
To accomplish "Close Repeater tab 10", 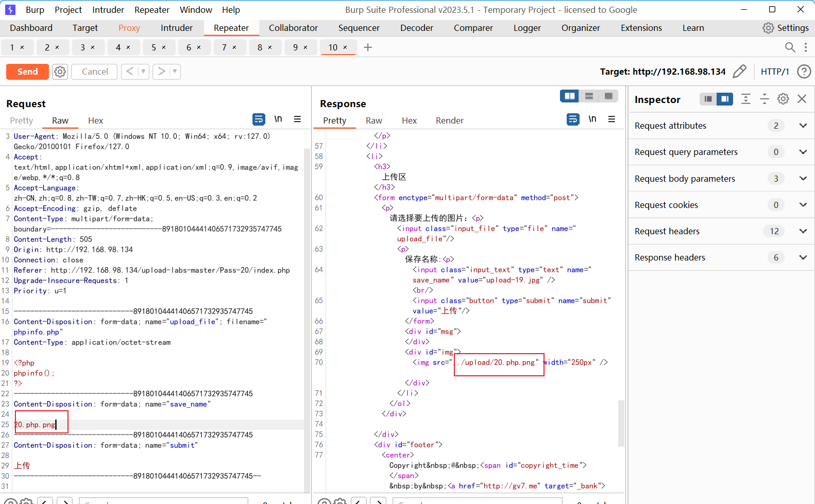I will 345,47.
